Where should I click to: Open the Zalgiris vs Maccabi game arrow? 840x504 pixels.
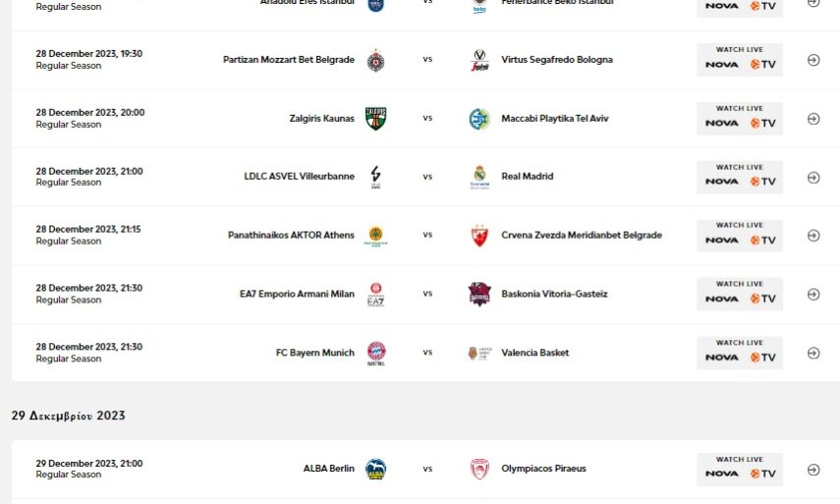812,119
